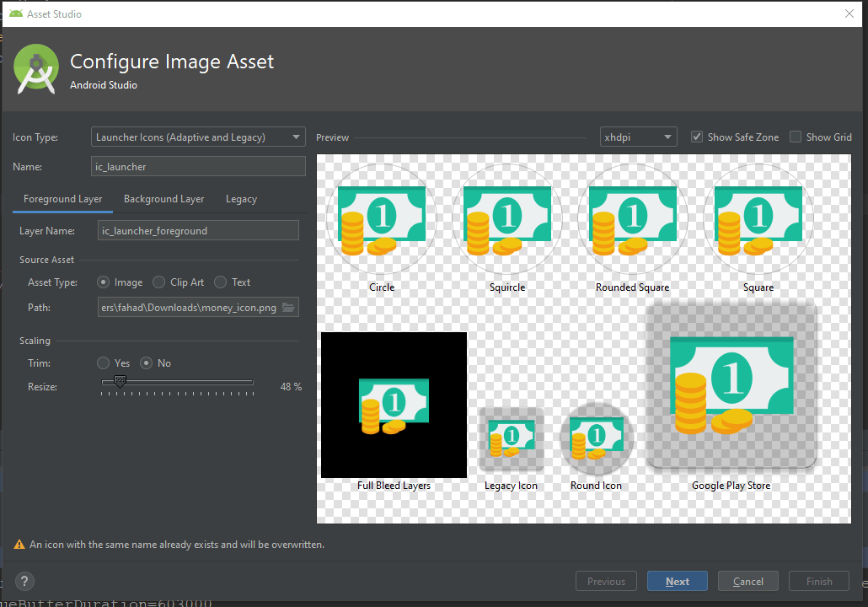Click the 'Squircle' label under preview
Viewport: 868px width, 607px height.
[x=507, y=287]
